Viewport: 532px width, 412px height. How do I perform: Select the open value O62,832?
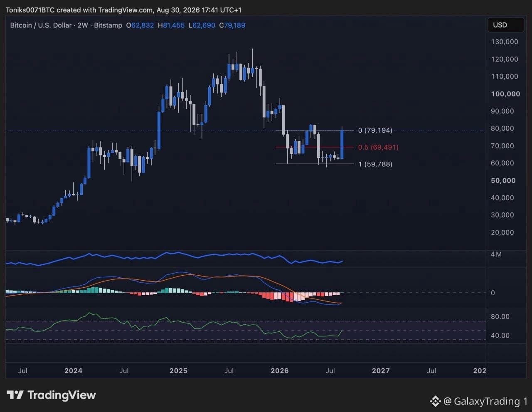(x=140, y=25)
